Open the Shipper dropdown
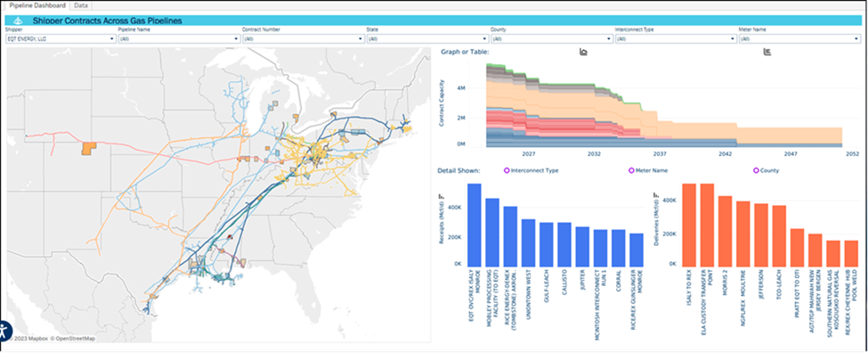Viewport: 868px width, 353px height. pos(61,39)
